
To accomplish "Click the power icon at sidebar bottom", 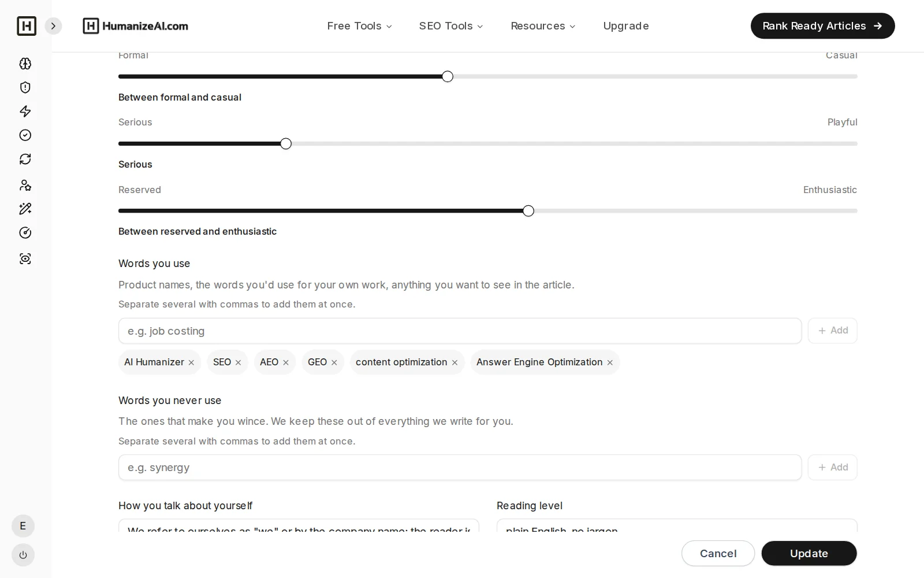I will click(23, 555).
